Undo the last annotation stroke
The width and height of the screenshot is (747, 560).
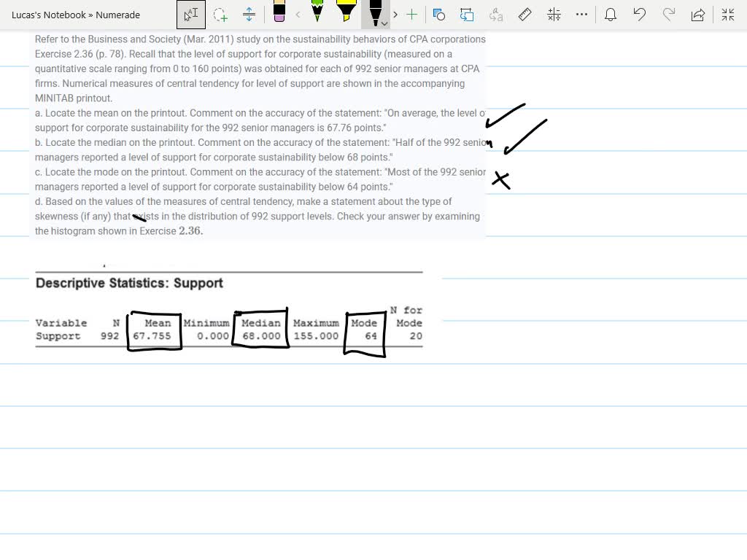640,15
